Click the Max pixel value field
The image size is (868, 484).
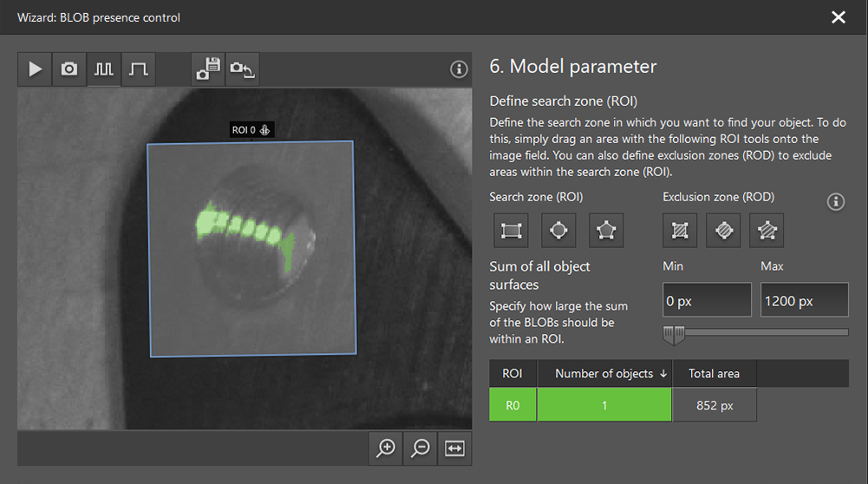pos(804,301)
